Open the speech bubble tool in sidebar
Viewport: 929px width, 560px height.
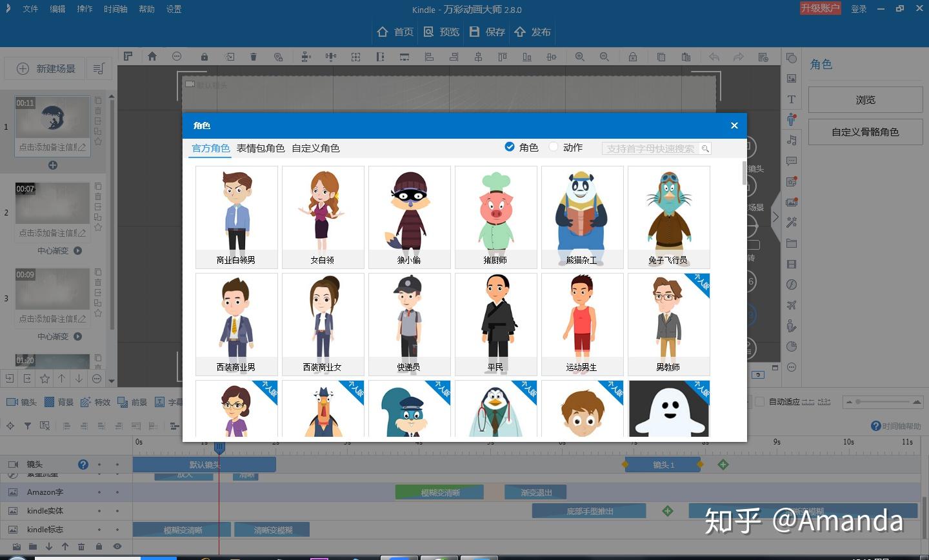coord(792,161)
